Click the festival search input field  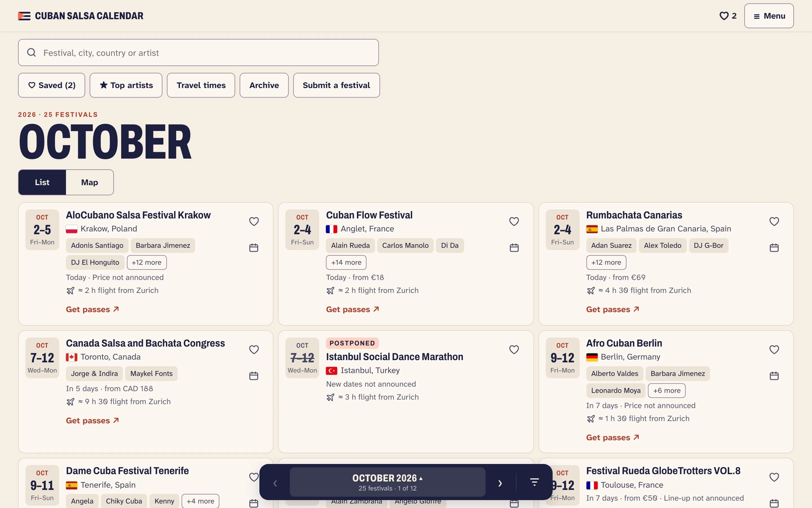(198, 52)
